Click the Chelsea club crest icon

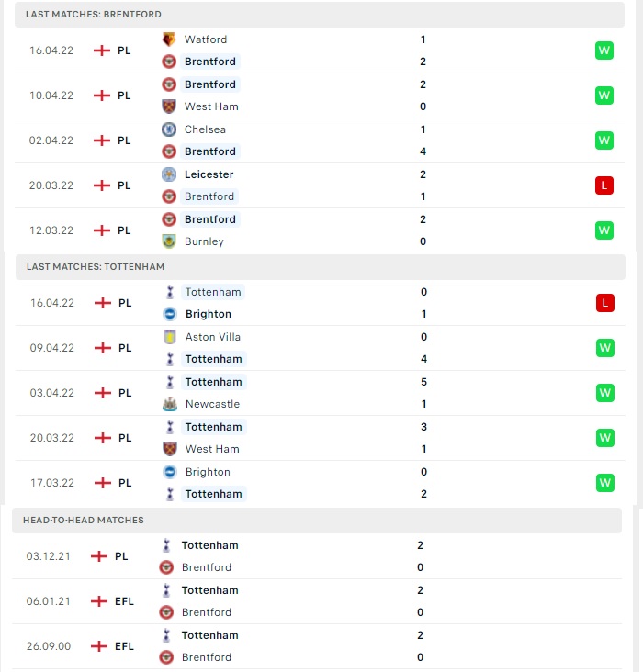tap(169, 129)
